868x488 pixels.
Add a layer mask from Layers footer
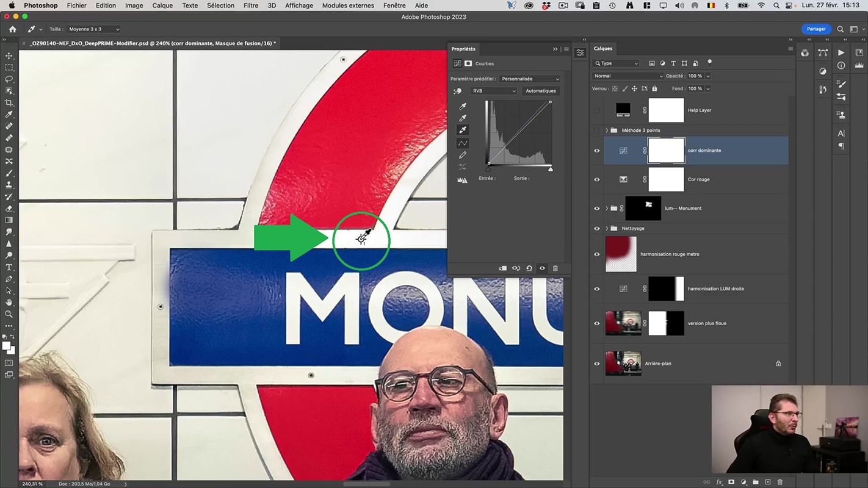(731, 482)
